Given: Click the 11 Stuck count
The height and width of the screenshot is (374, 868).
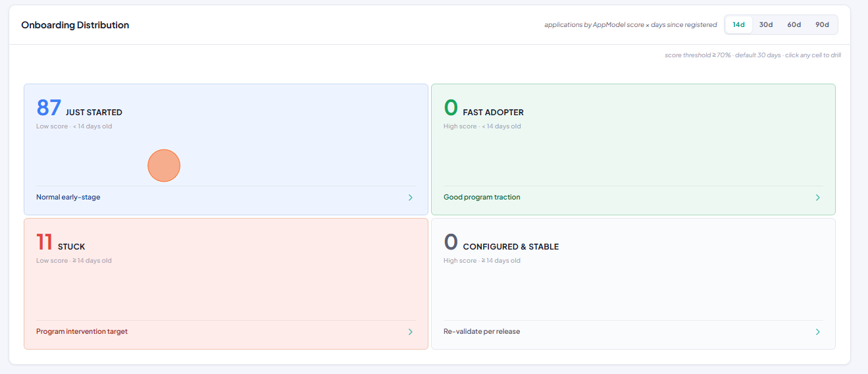Looking at the screenshot, I should pyautogui.click(x=45, y=242).
